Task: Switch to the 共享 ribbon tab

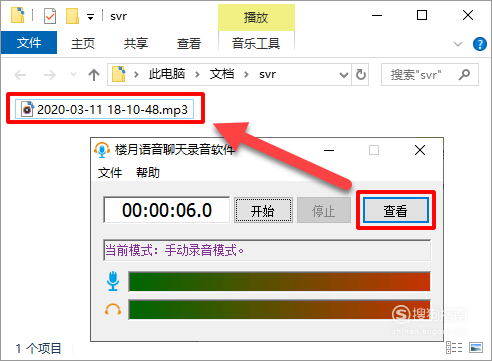Action: click(x=135, y=43)
